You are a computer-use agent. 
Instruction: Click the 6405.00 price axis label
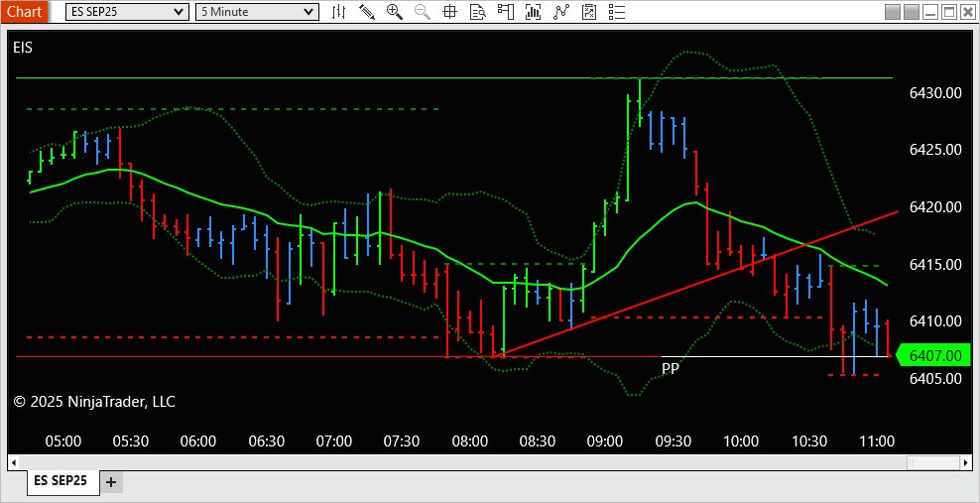[934, 378]
